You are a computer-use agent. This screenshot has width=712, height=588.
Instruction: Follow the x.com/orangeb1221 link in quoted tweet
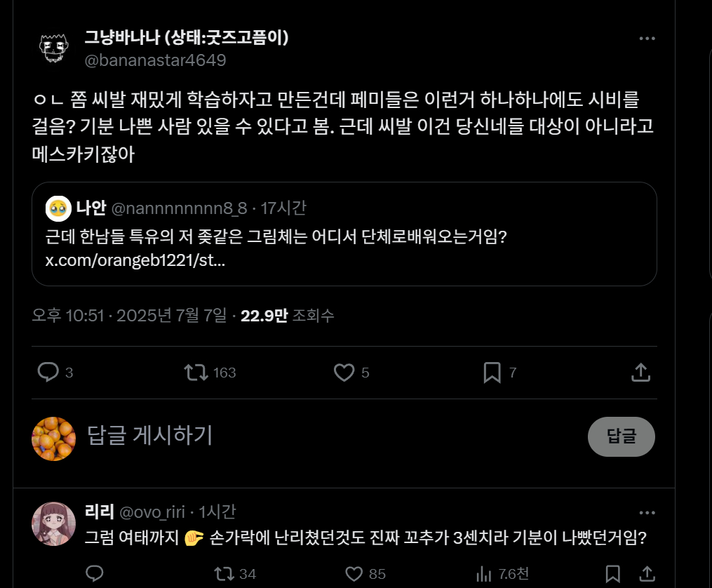point(135,260)
